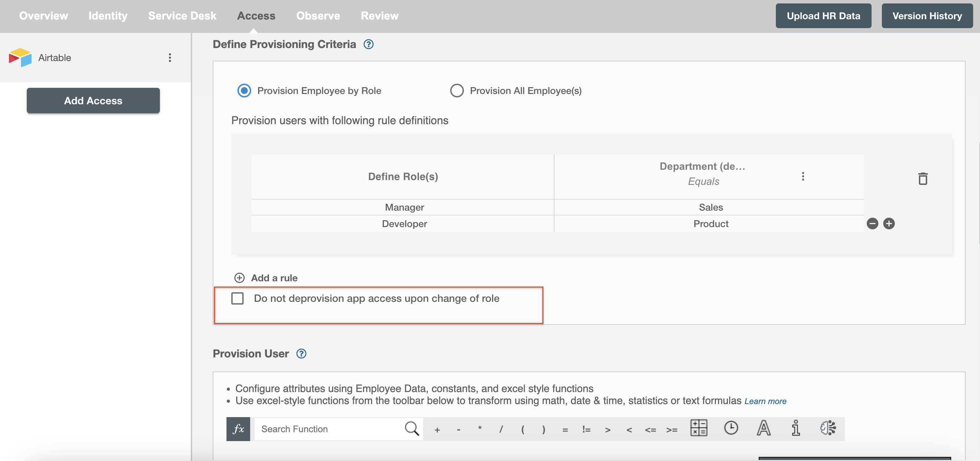The width and height of the screenshot is (980, 461).
Task: Click help icon next to Provision User
Action: point(301,353)
